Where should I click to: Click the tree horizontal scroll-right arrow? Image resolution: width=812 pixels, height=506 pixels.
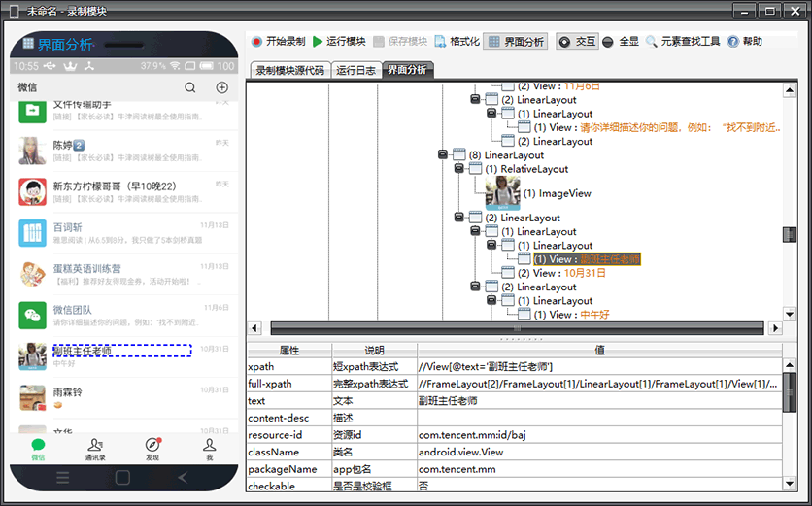click(775, 328)
